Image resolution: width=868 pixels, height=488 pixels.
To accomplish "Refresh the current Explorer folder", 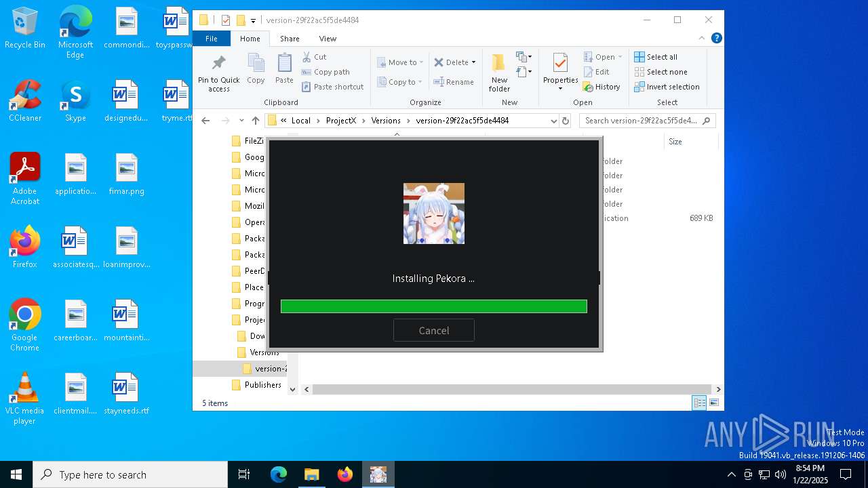I will pyautogui.click(x=566, y=121).
